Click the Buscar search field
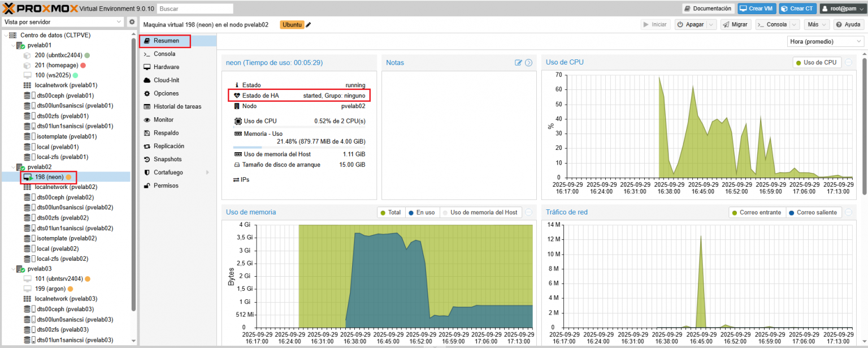Viewport: 868px width, 348px height. pyautogui.click(x=195, y=8)
